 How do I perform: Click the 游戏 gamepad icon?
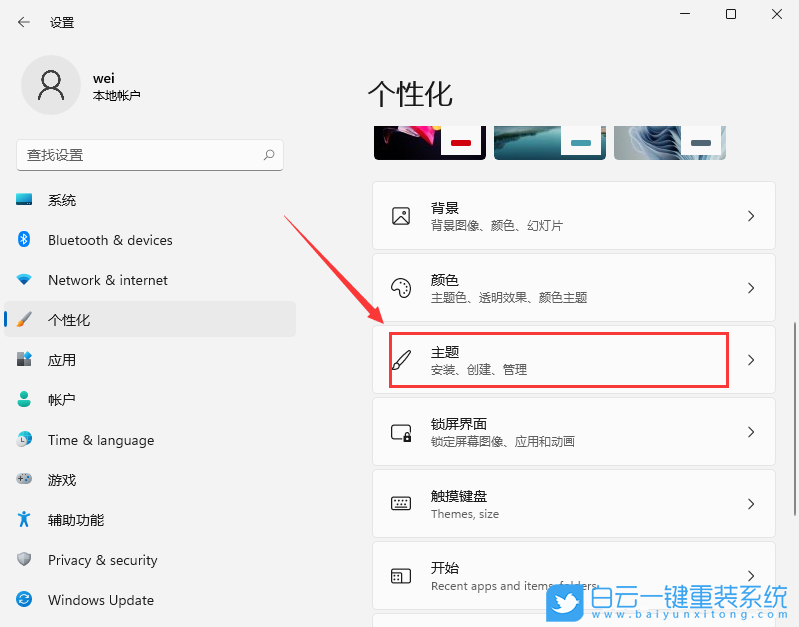(x=24, y=479)
